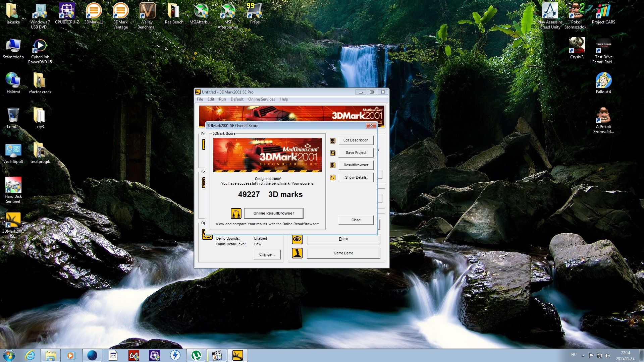Close the Overall Score dialog via Close button
Viewport: 644px width, 362px height.
click(x=356, y=220)
